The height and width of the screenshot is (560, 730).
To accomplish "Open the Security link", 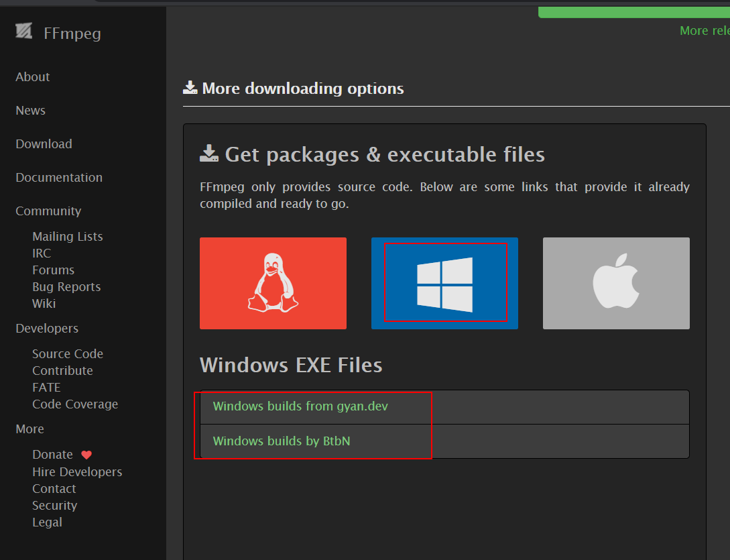I will coord(55,506).
